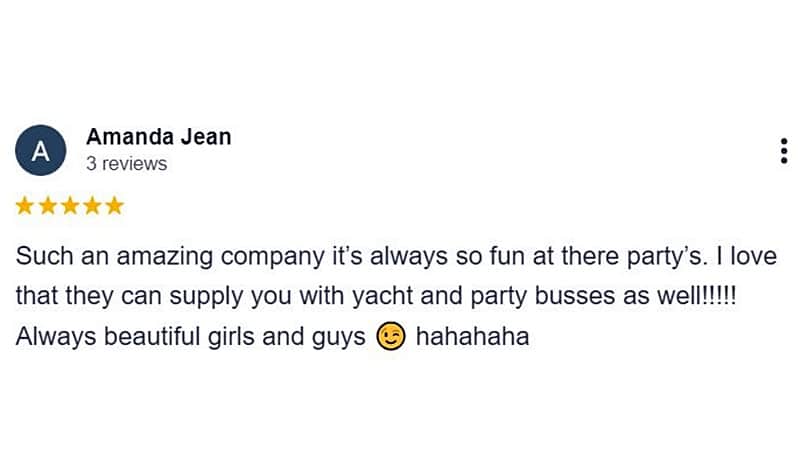Screen dimensions: 800x450
Task: Click "Always beautiful girls and guys" text
Action: tap(190, 338)
